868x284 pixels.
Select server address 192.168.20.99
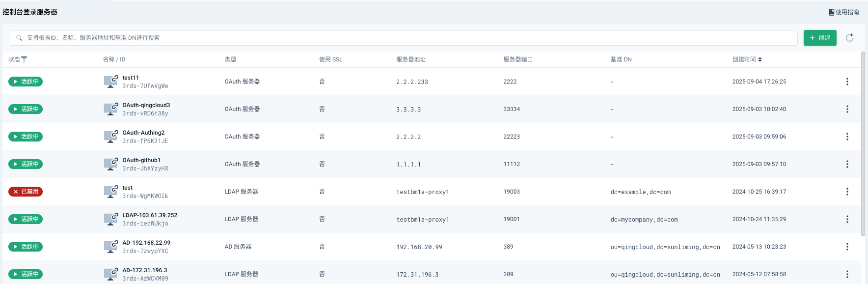pyautogui.click(x=419, y=247)
